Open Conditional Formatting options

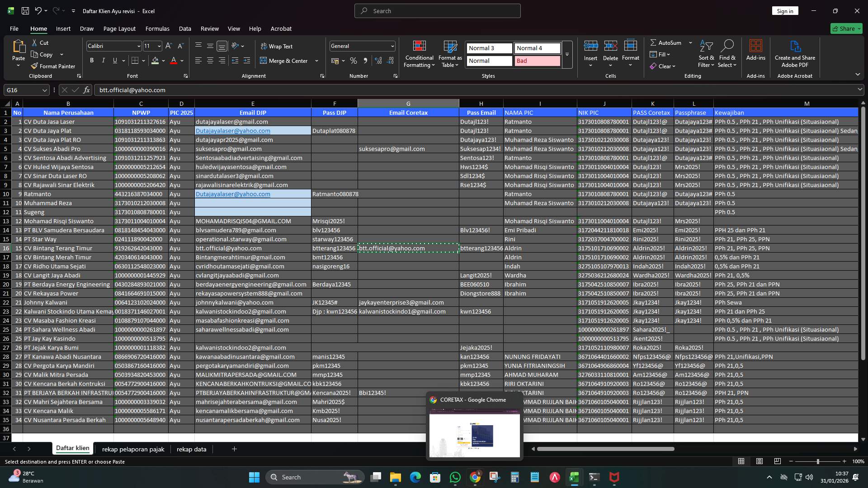click(x=419, y=53)
